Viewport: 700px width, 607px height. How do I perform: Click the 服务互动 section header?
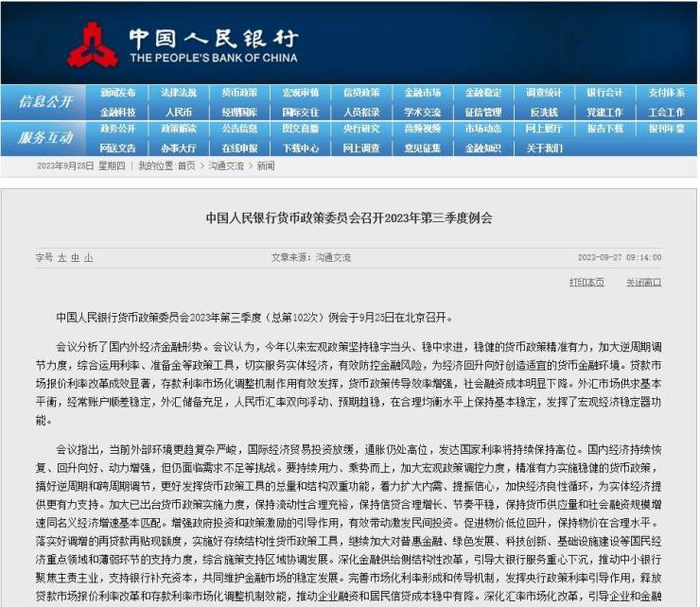tap(45, 138)
